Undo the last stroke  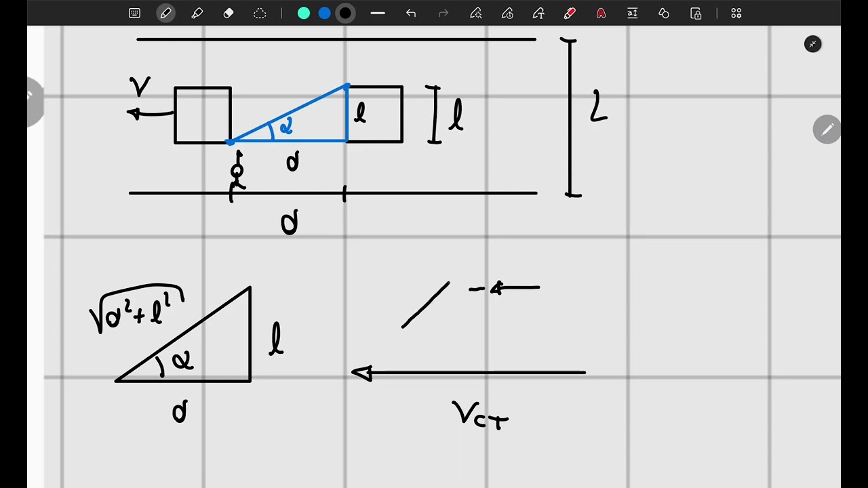411,13
